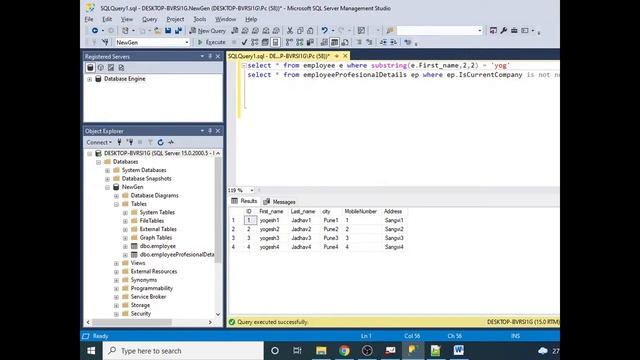Image resolution: width=640 pixels, height=360 pixels.
Task: Open the Edit menu
Action: coord(107,19)
